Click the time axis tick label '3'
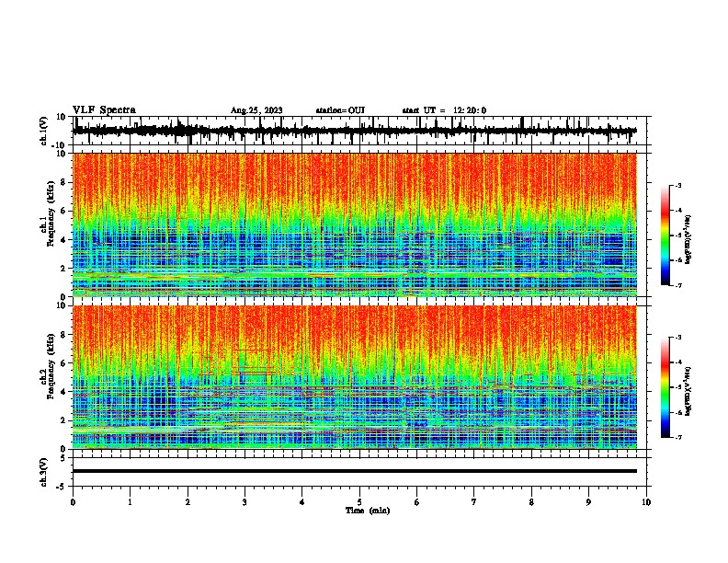The image size is (728, 563). (245, 502)
